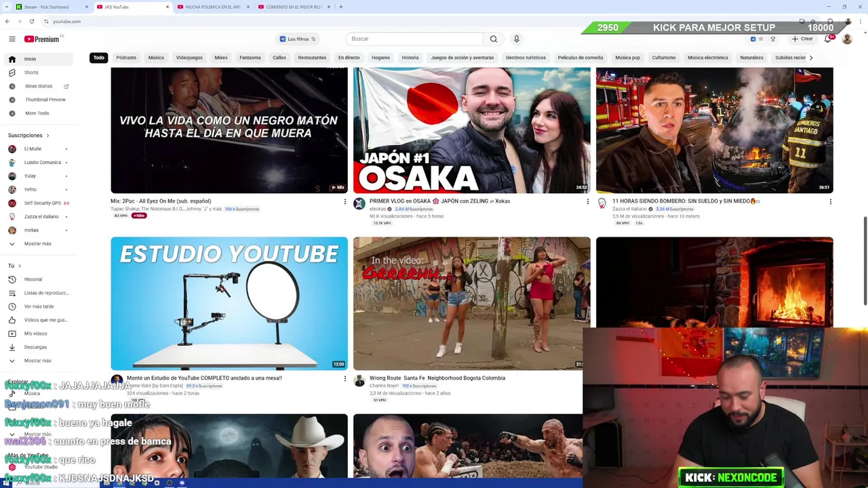The width and height of the screenshot is (868, 488).
Task: Open Tú section chevron
Action: point(20,266)
